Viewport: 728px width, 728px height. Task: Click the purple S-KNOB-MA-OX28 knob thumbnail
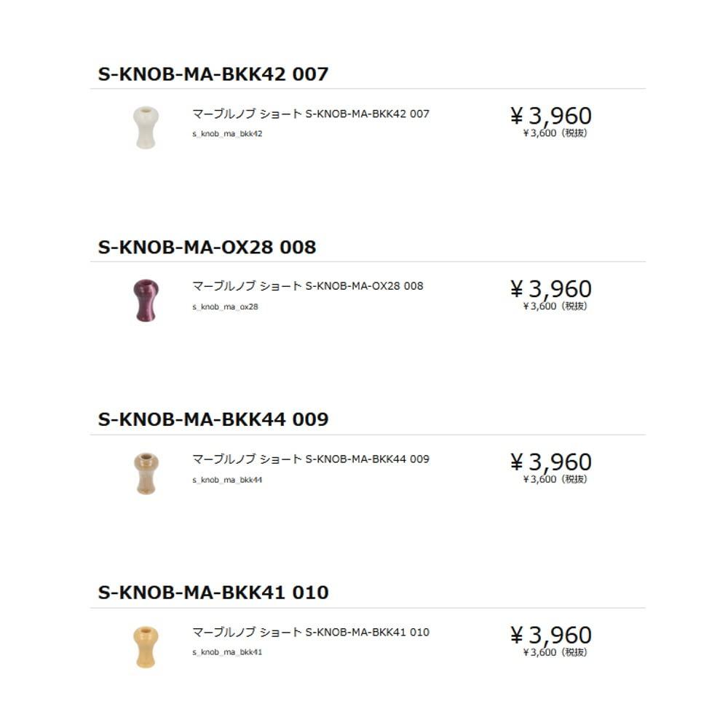[x=146, y=299]
